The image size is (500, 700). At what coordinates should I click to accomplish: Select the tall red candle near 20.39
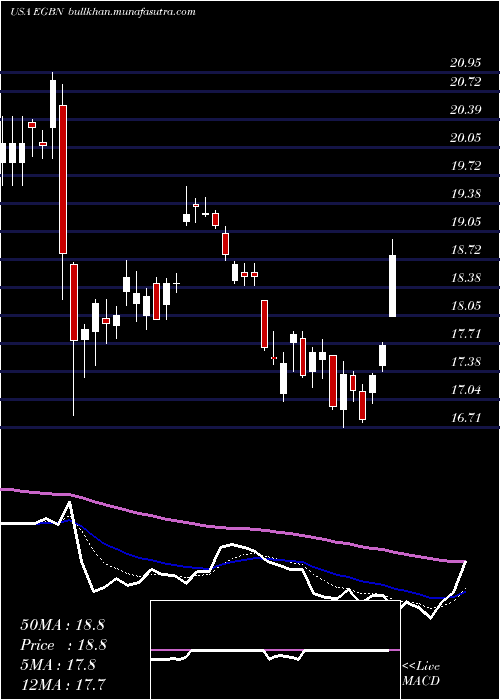[x=63, y=179]
